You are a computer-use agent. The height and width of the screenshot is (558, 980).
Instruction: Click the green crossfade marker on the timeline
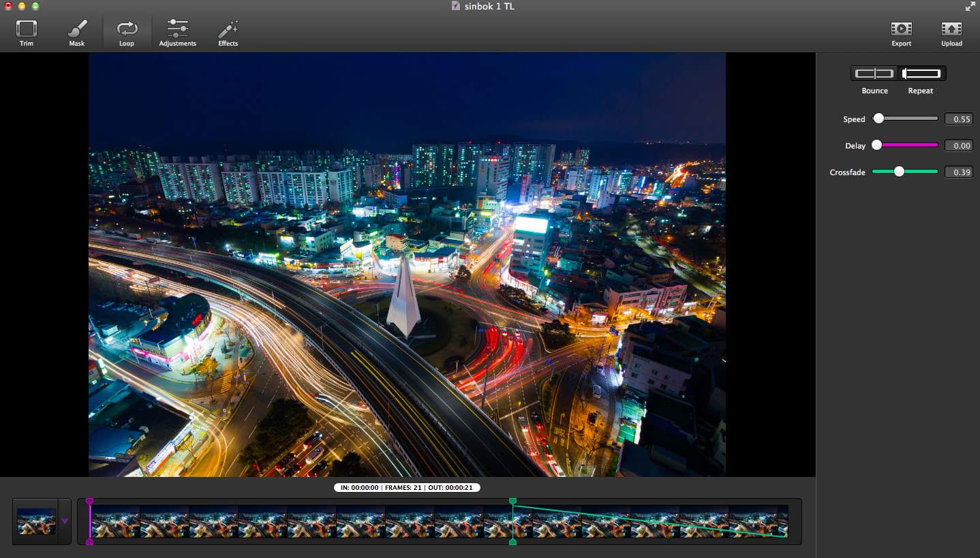click(513, 501)
